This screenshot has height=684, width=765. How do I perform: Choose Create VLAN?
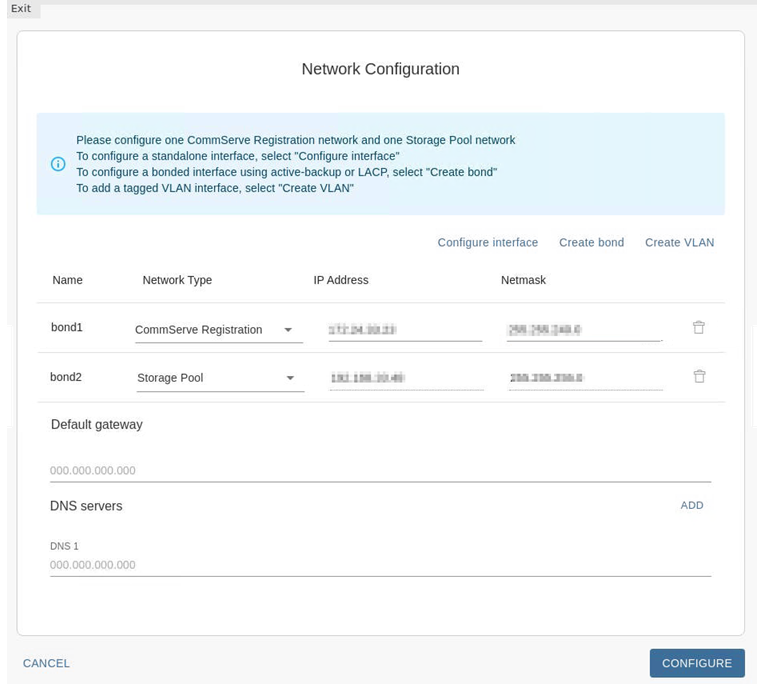[x=679, y=243]
